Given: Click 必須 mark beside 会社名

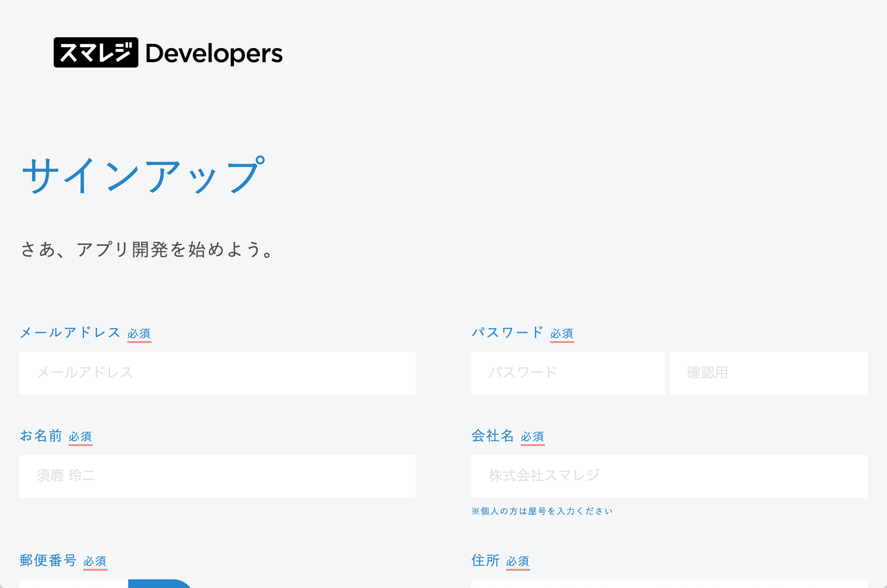Looking at the screenshot, I should coord(532,437).
